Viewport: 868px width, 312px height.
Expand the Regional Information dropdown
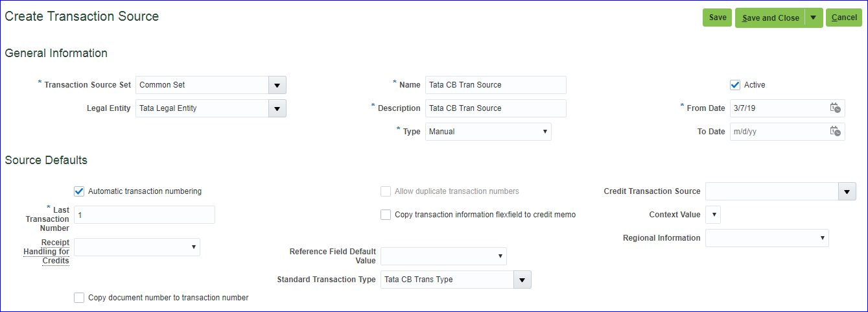(767, 238)
